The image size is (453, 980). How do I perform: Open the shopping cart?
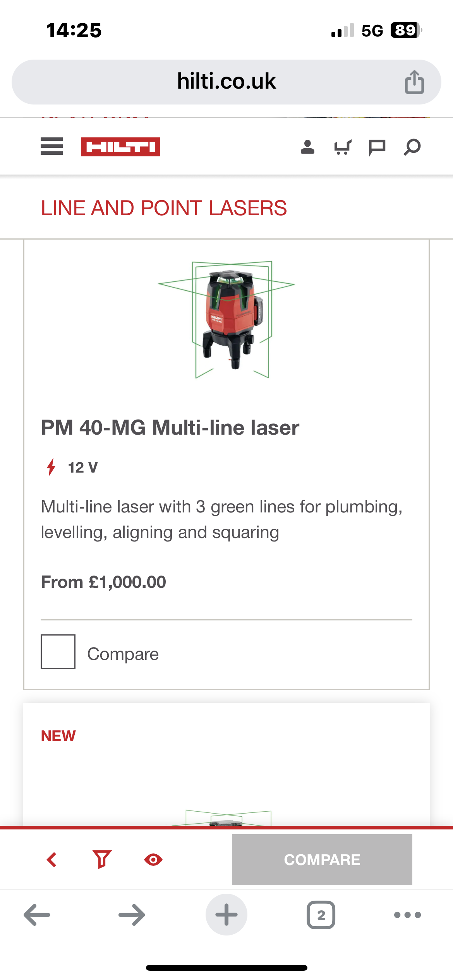click(343, 147)
